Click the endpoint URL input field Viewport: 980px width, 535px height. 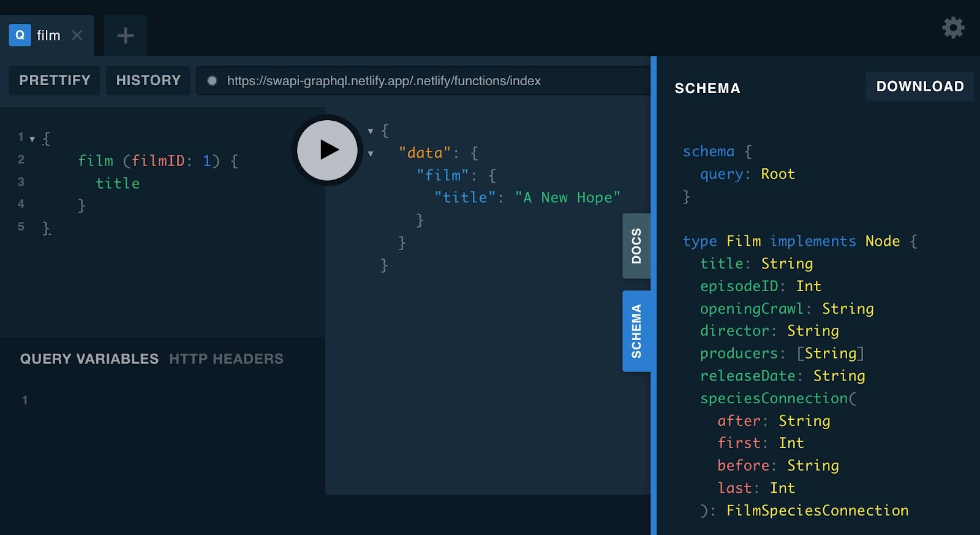(x=423, y=81)
